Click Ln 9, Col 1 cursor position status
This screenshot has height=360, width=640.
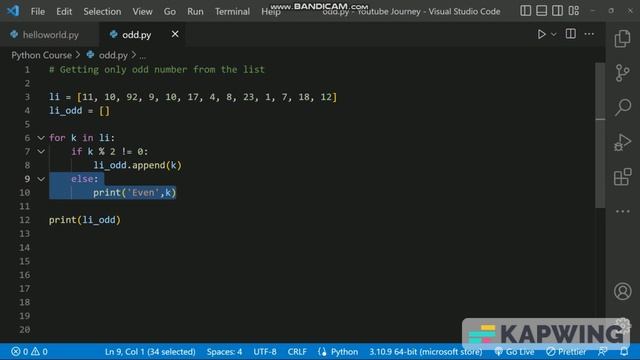coord(150,351)
